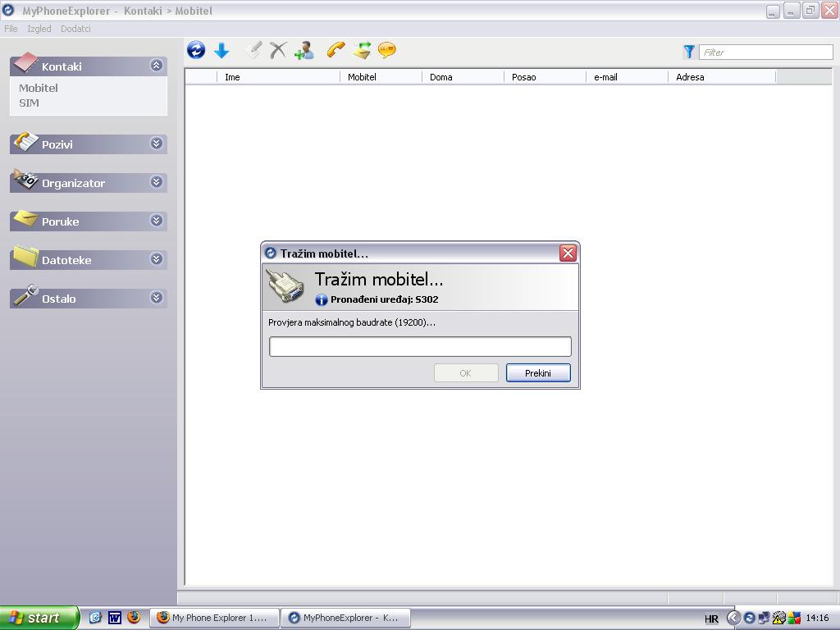This screenshot has width=840, height=630.
Task: Click the add new contact icon
Action: click(x=304, y=51)
